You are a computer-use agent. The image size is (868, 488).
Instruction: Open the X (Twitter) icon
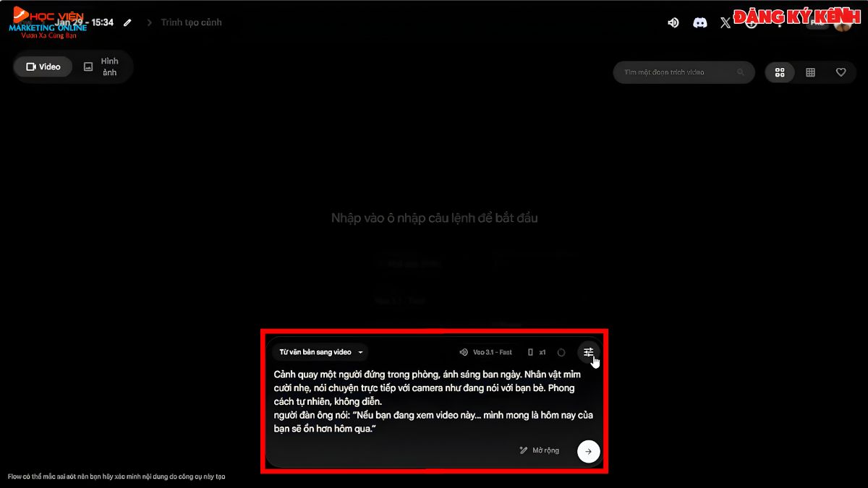tap(726, 22)
